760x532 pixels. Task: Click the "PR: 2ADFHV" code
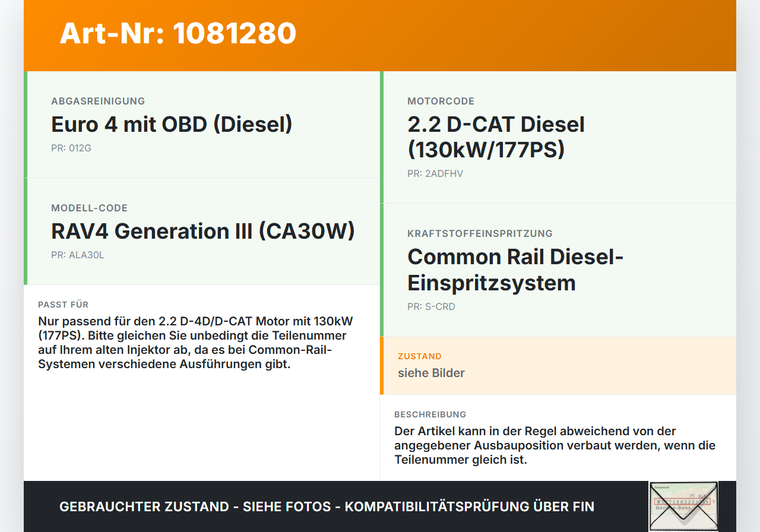point(435,174)
